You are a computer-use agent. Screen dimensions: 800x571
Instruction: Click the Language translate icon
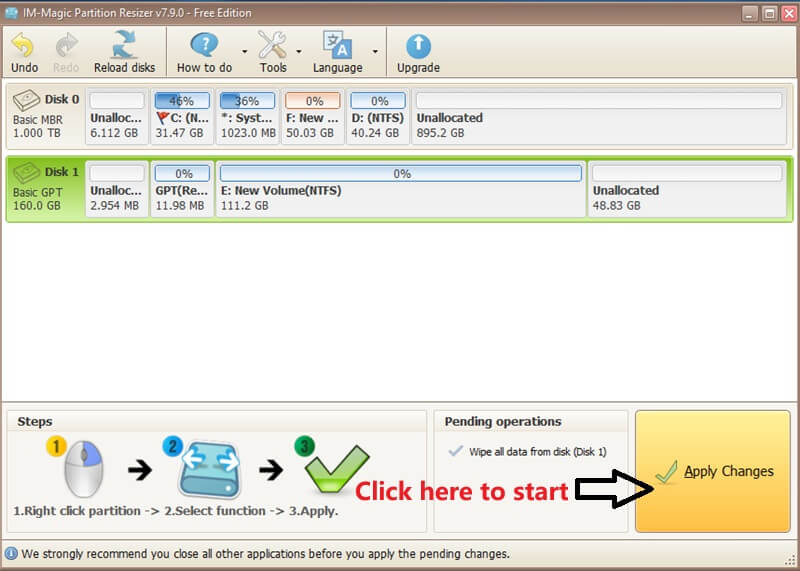coord(337,45)
